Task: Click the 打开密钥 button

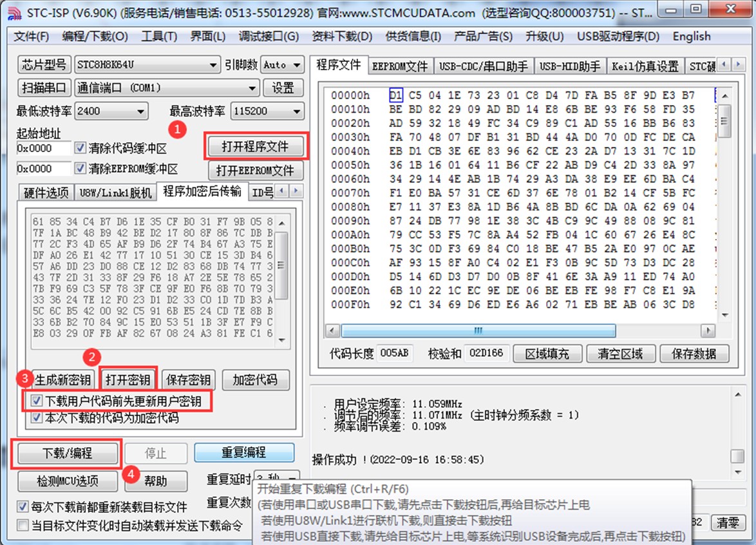Action: pyautogui.click(x=128, y=380)
